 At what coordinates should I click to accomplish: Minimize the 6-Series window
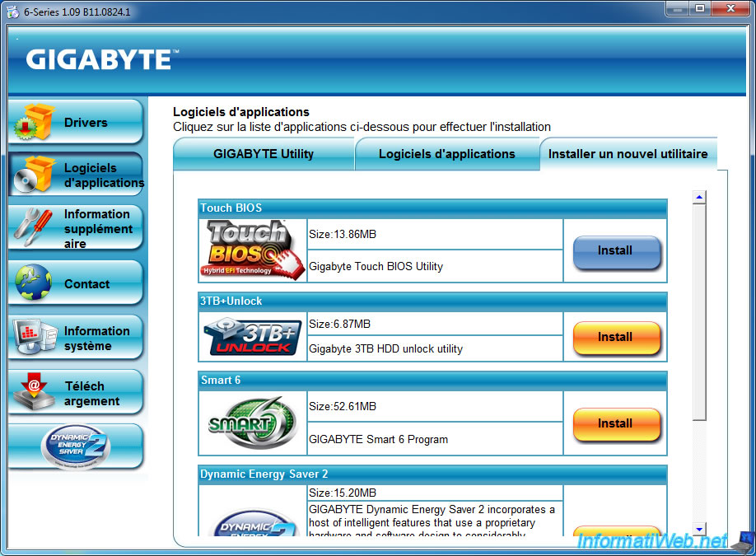point(678,9)
